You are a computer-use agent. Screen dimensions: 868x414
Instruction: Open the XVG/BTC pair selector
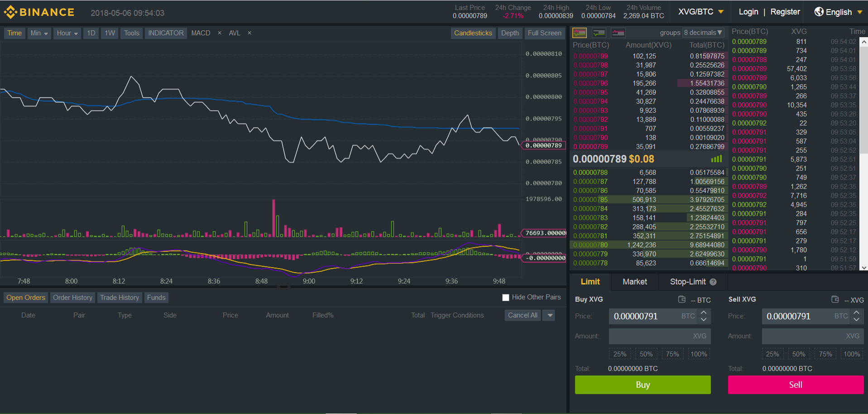pyautogui.click(x=701, y=12)
